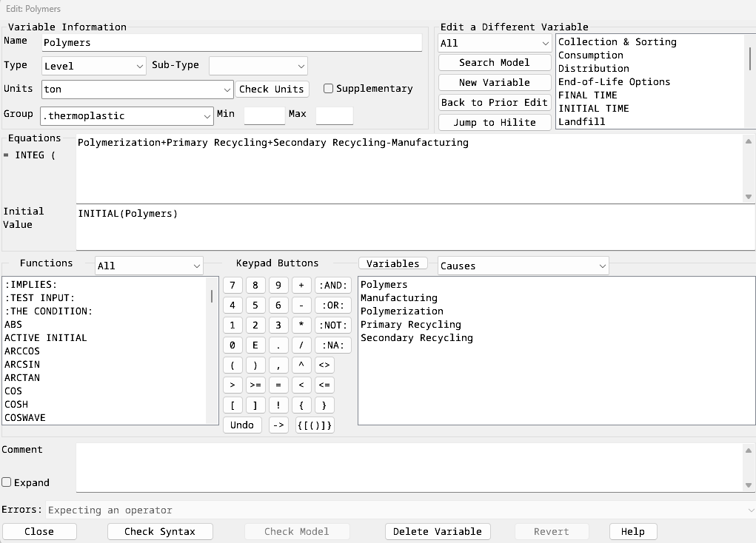Open the All filter above Search Model
The height and width of the screenshot is (543, 756).
click(x=495, y=43)
